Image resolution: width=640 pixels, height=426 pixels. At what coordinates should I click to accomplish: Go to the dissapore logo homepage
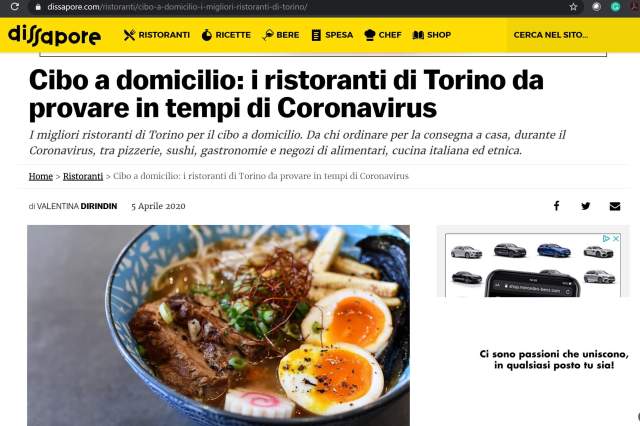[x=54, y=35]
